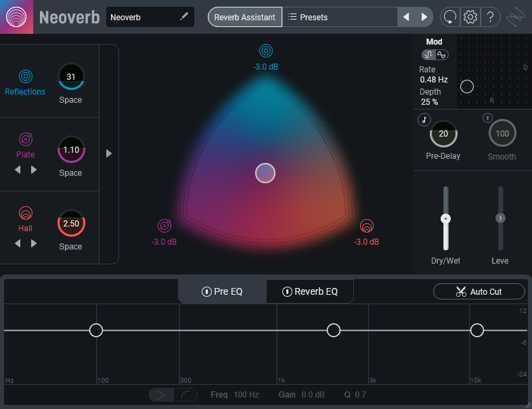Switch Hall to the previous reverb type

click(x=18, y=243)
